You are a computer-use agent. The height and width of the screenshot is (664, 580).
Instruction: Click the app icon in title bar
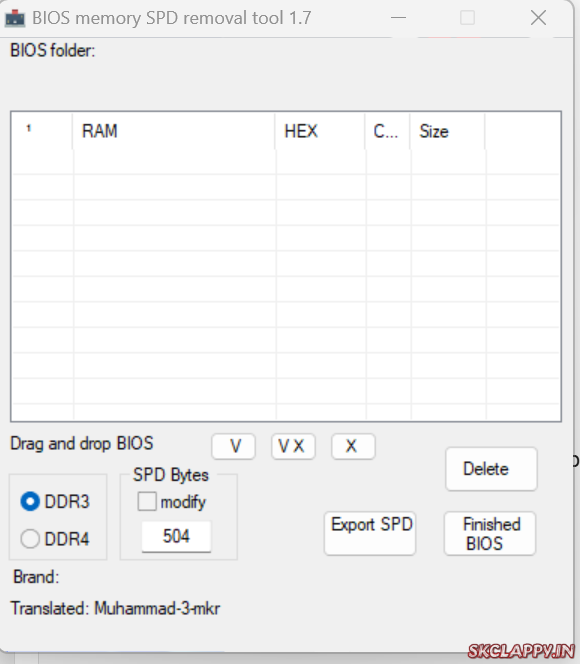(15, 18)
